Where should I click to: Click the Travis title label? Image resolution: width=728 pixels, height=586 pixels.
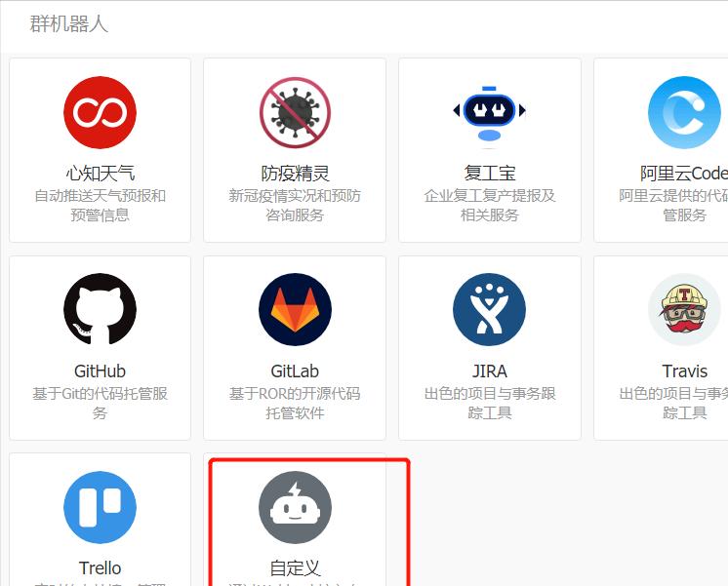684,371
